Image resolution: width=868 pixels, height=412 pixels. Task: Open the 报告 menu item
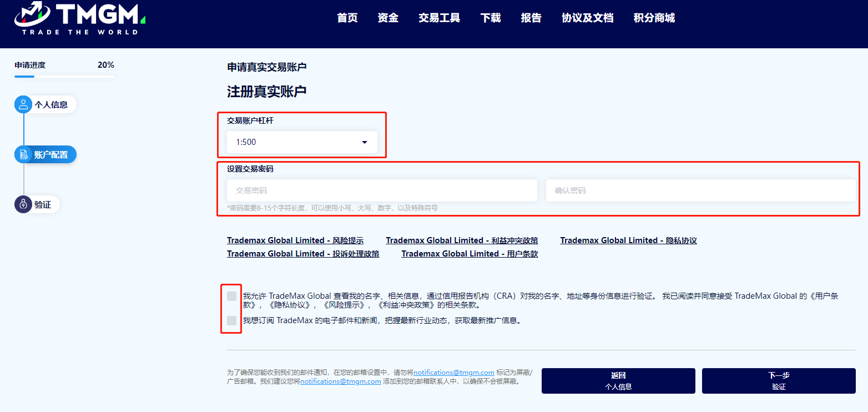coord(531,18)
